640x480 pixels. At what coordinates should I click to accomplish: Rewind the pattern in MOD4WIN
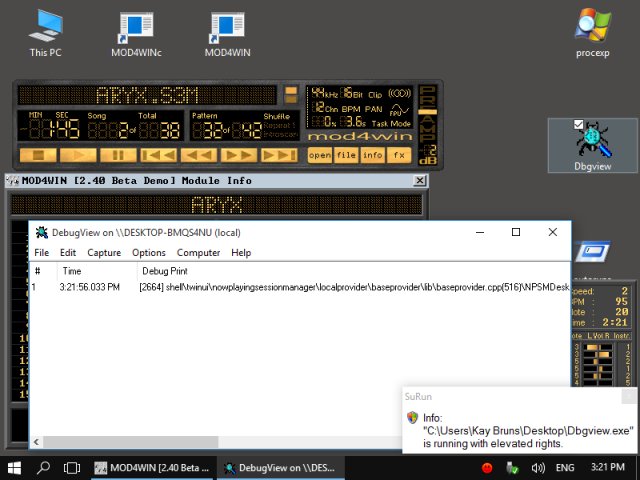pyautogui.click(x=198, y=155)
